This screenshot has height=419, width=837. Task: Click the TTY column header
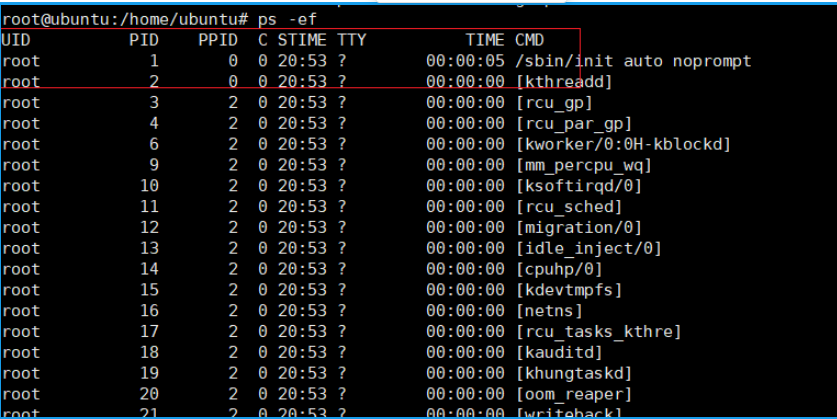(351, 40)
